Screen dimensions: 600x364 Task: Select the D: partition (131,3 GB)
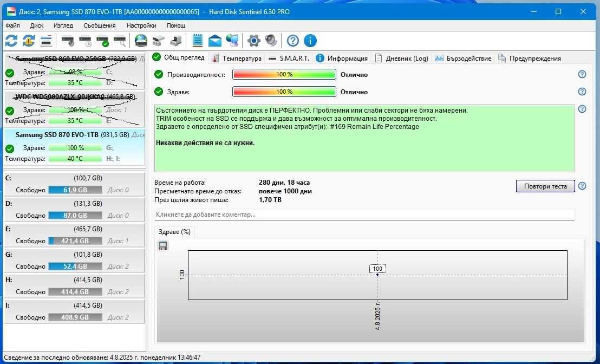tap(75, 210)
